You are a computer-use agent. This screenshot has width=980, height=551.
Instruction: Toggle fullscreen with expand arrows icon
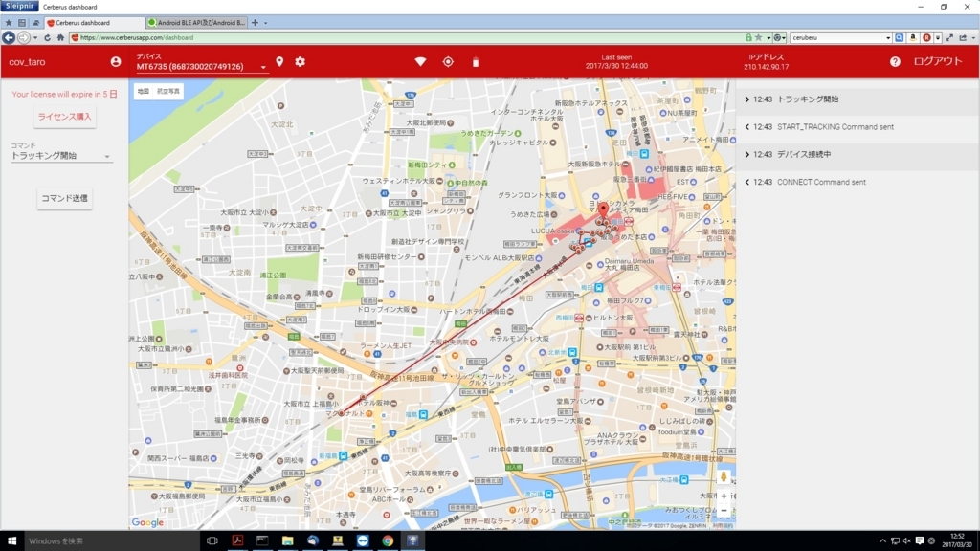(x=949, y=37)
